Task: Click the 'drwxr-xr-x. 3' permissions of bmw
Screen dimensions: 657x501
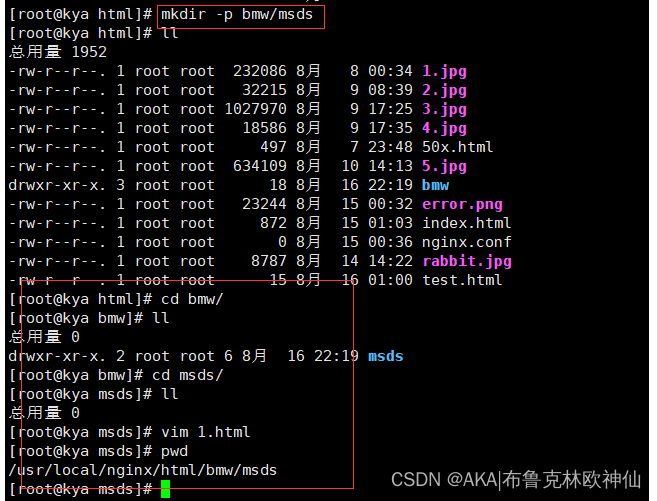Action: (67, 185)
